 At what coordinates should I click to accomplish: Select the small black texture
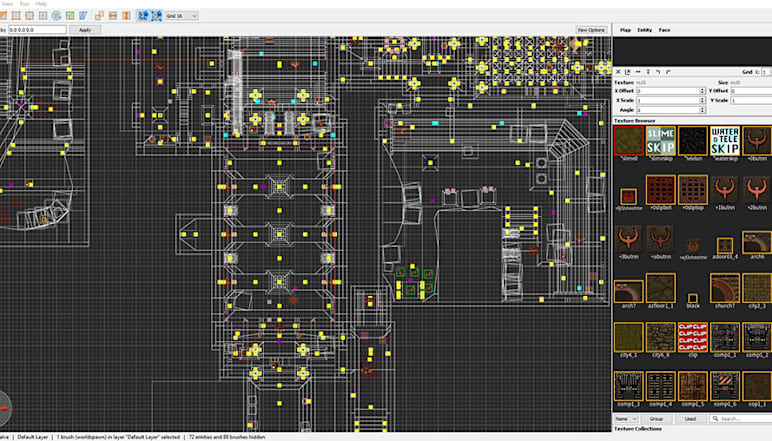click(693, 298)
